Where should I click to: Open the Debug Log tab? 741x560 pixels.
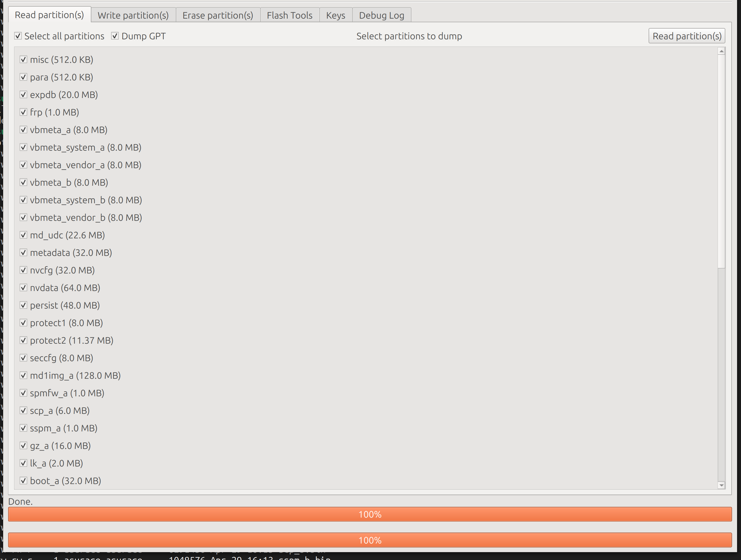[381, 15]
